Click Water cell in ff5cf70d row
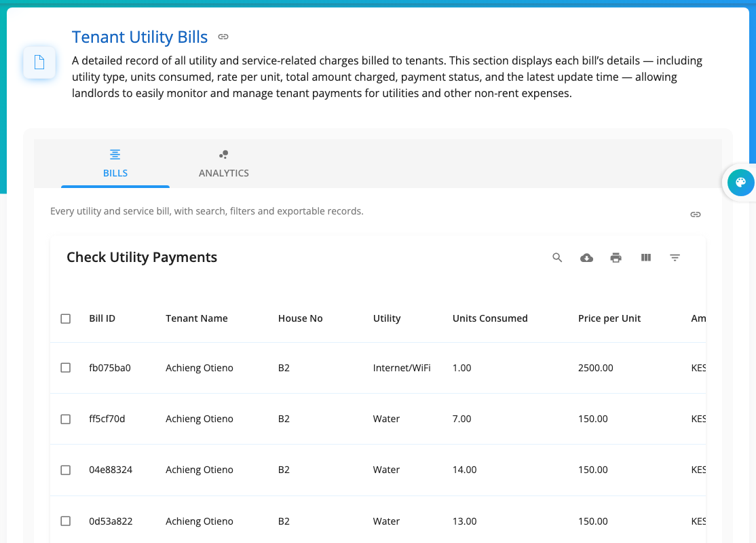The height and width of the screenshot is (543, 756). pyautogui.click(x=386, y=419)
